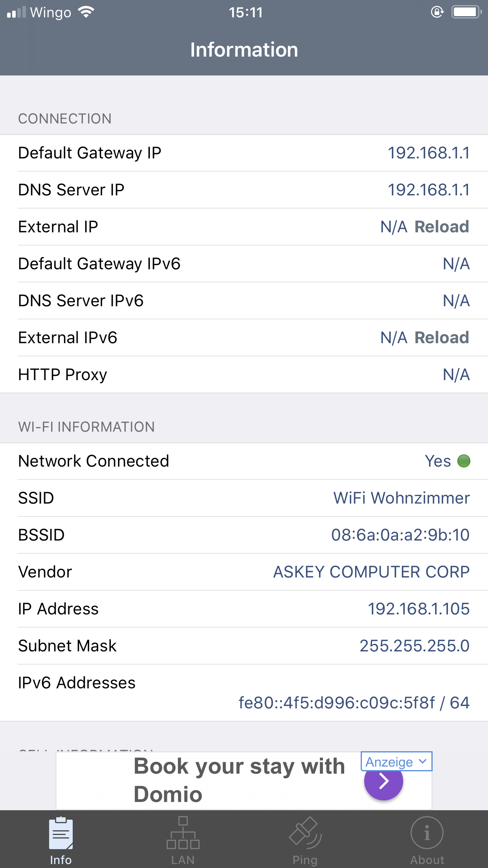Open the Book your stay with Domio ad
Image resolution: width=488 pixels, height=868 pixels.
[239, 780]
